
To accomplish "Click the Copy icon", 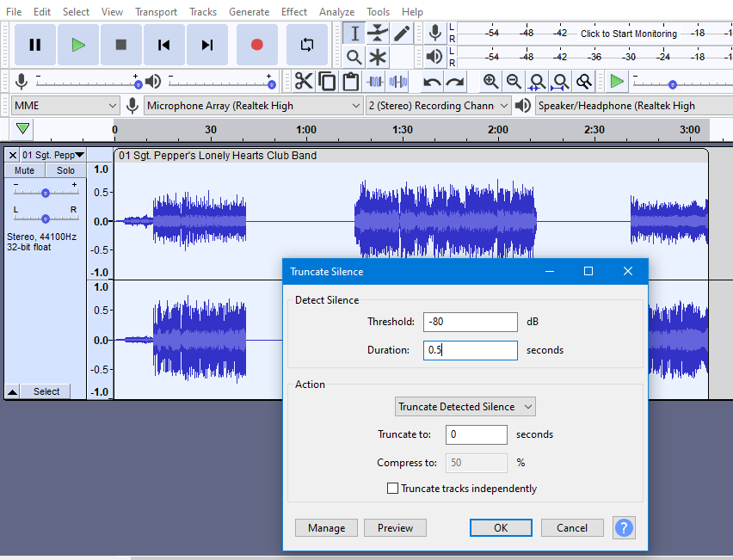I will [x=327, y=82].
